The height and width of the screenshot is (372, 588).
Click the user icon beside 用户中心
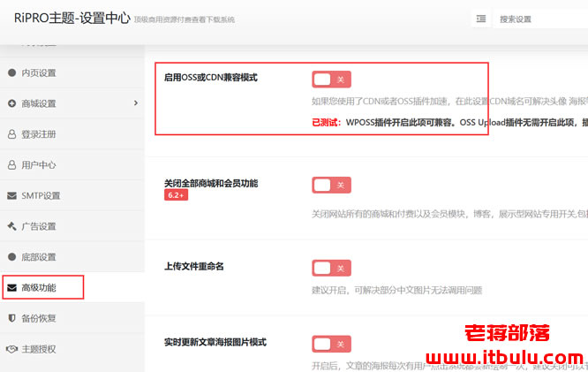(12, 164)
